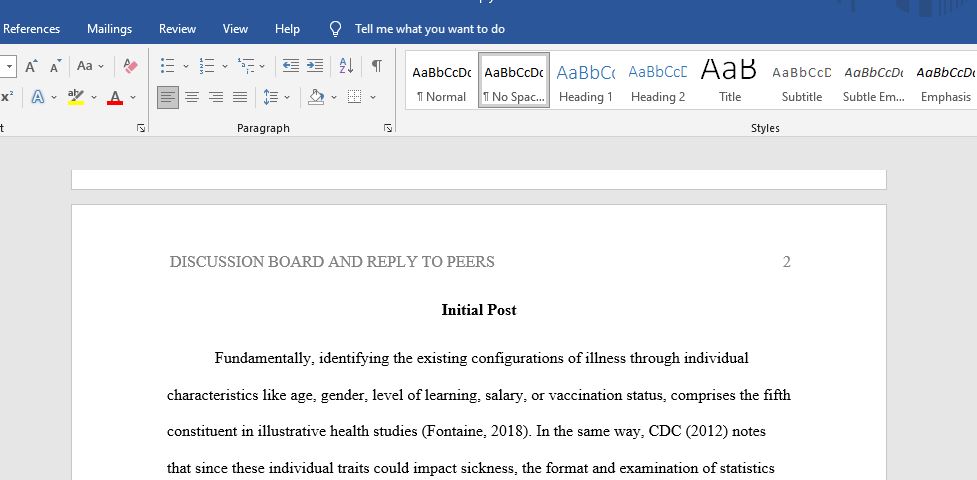Apply the Normal style
977x480 pixels.
442,82
